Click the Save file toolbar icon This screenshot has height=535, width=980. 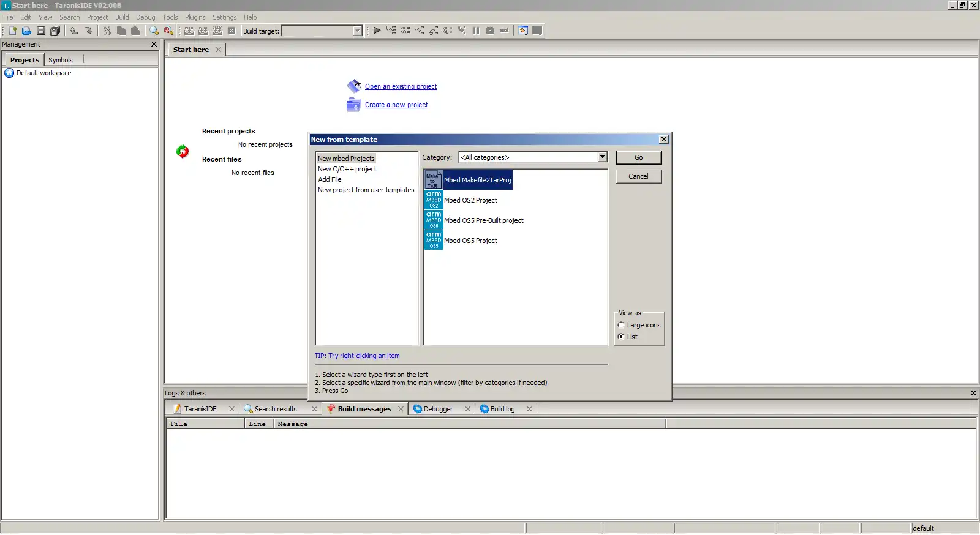[x=41, y=31]
